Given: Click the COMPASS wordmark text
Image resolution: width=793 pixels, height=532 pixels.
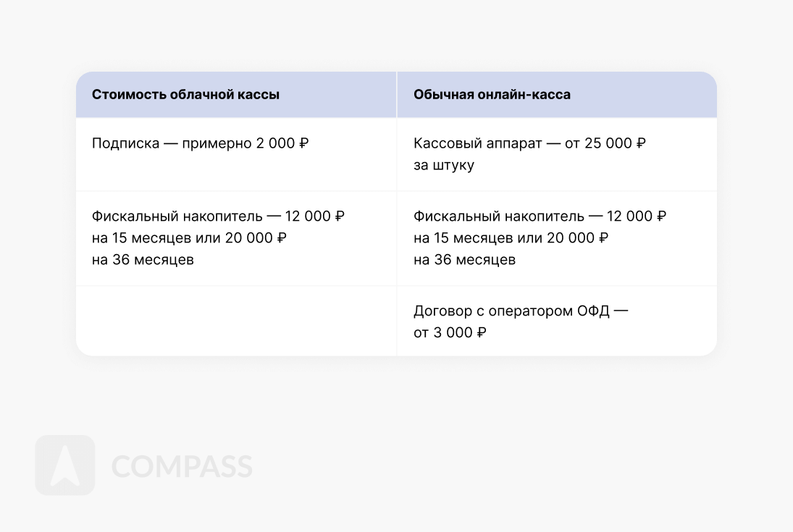Looking at the screenshot, I should (x=182, y=467).
